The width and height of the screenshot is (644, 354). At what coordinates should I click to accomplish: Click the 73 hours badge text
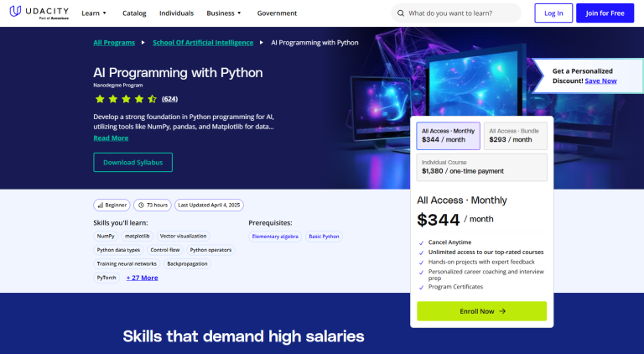click(158, 205)
